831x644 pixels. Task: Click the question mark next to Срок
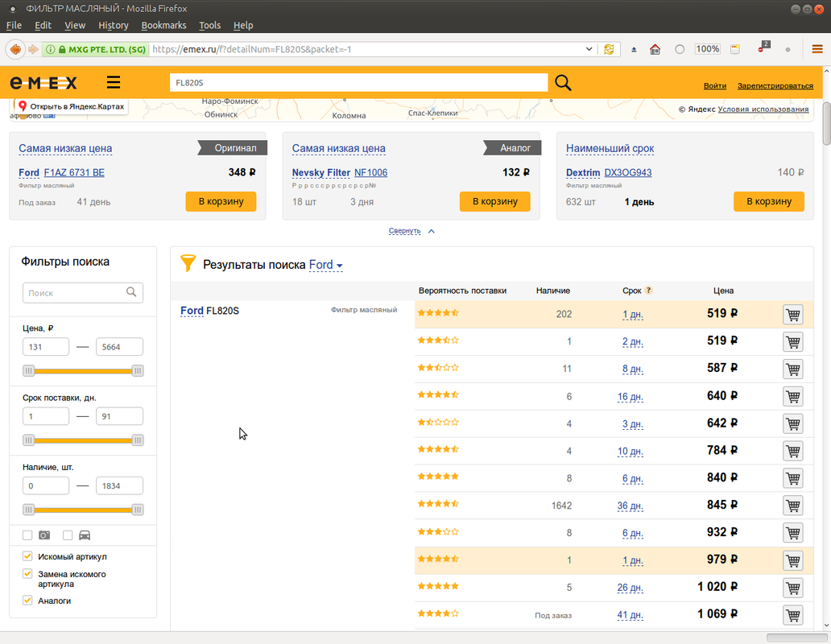coord(649,291)
